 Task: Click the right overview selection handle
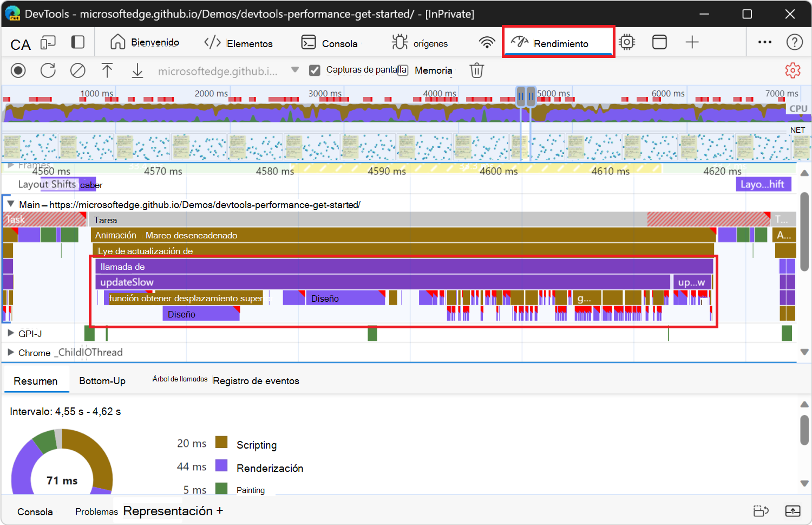coord(531,96)
